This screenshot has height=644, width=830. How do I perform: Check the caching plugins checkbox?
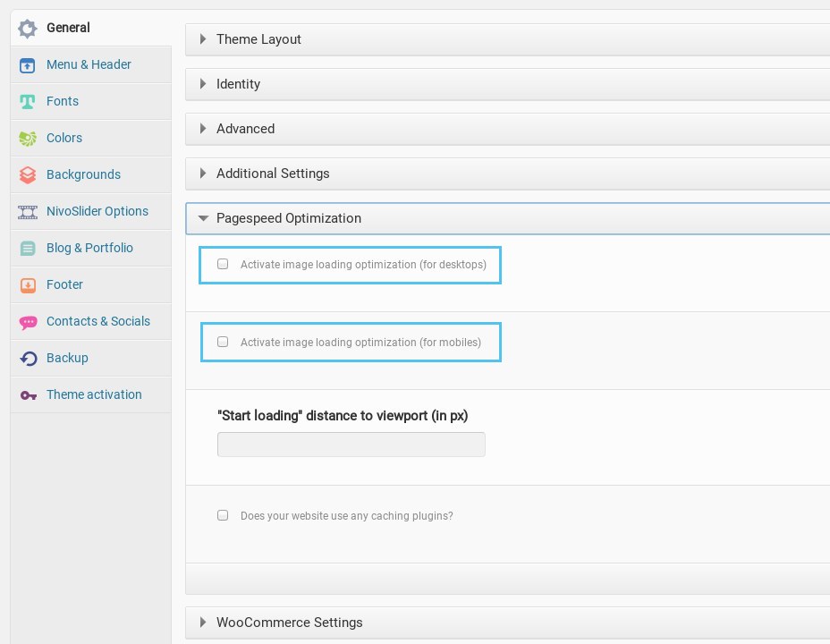click(223, 515)
